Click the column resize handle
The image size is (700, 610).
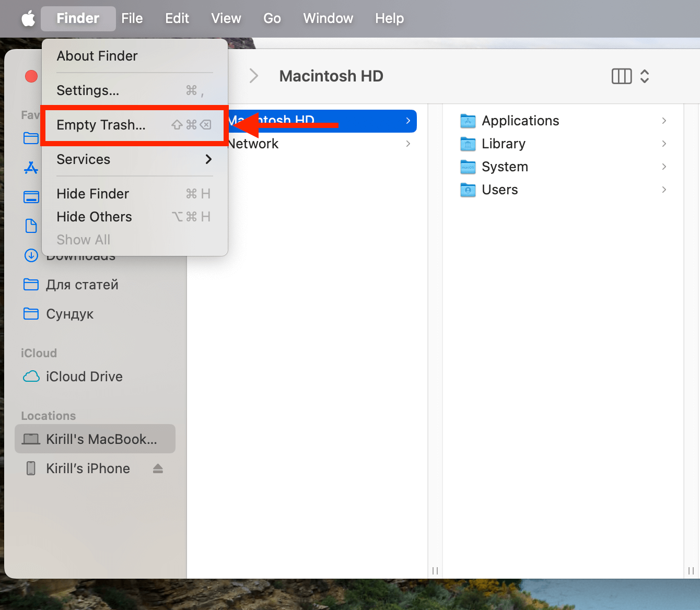point(435,571)
